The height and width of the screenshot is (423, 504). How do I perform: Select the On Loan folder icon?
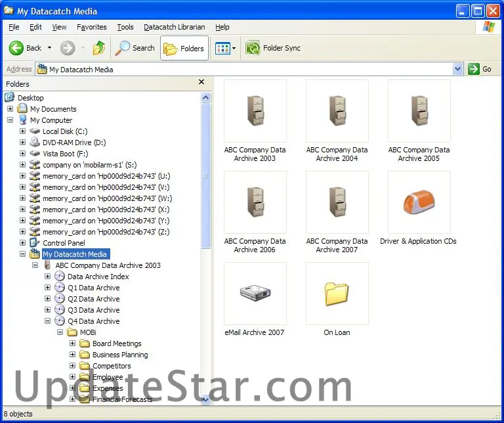pos(337,294)
